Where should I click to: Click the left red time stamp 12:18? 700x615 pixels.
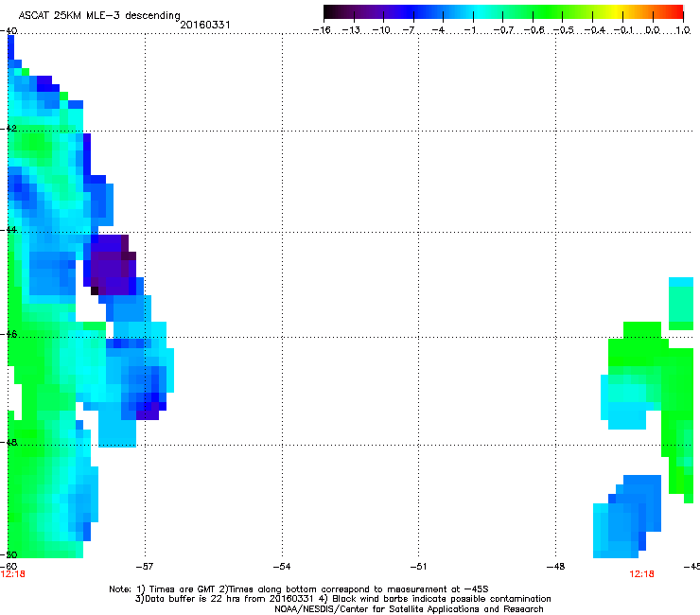pos(13,574)
